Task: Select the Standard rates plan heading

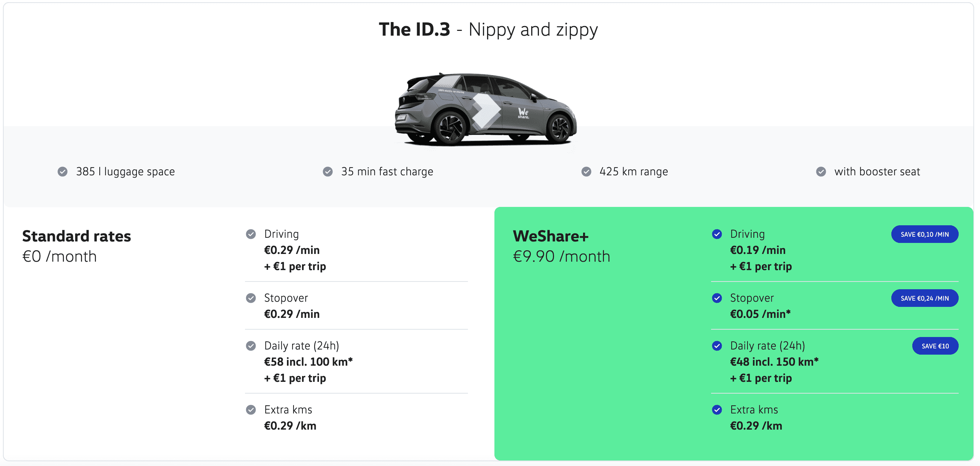Action: coord(77,236)
